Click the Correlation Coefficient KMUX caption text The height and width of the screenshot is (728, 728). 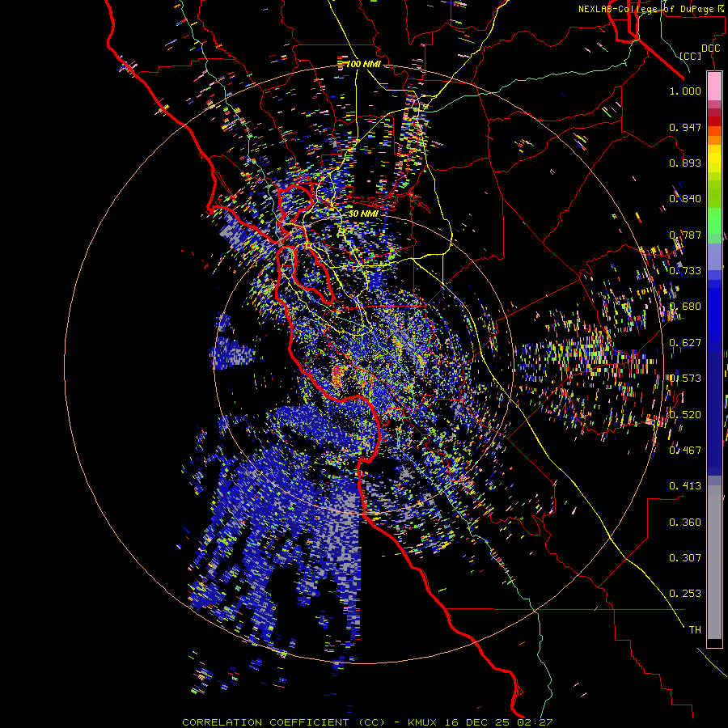[367, 722]
